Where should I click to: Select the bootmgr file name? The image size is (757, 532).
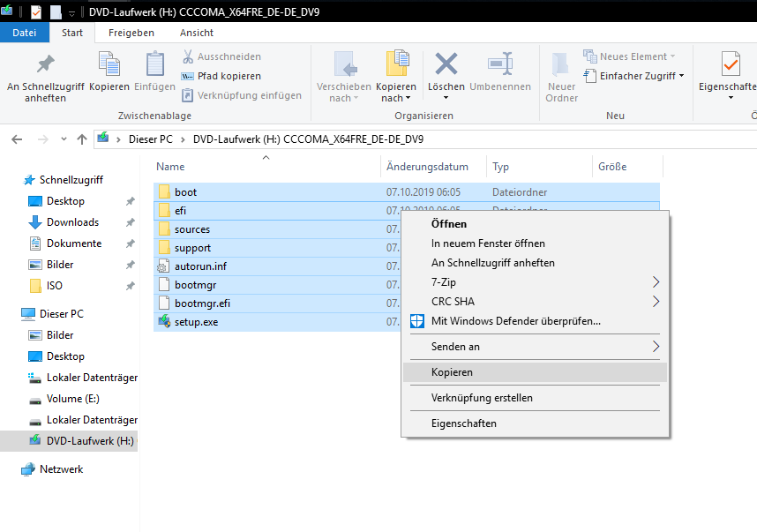(196, 285)
